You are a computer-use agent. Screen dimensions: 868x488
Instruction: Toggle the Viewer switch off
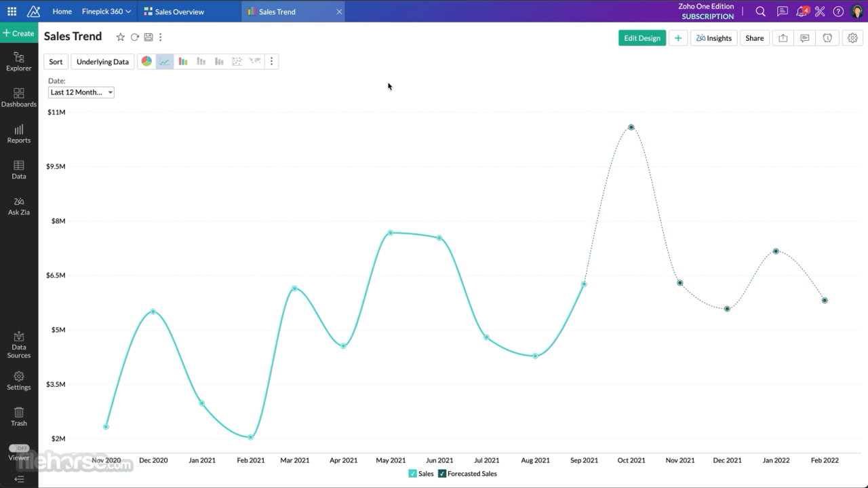(x=19, y=448)
